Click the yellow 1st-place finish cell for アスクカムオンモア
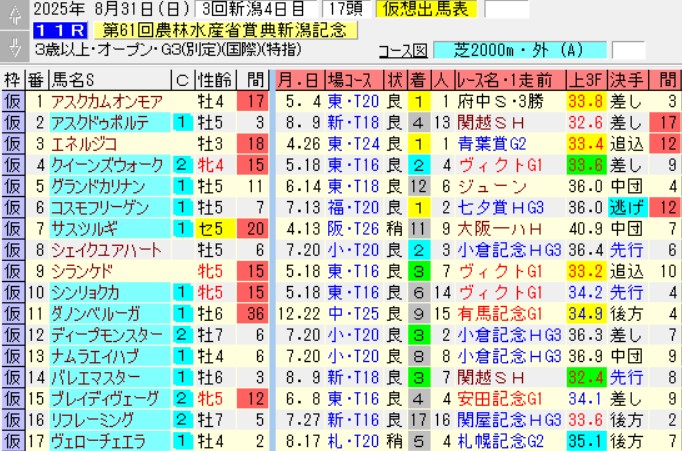Image resolution: width=682 pixels, height=451 pixels. 418,101
